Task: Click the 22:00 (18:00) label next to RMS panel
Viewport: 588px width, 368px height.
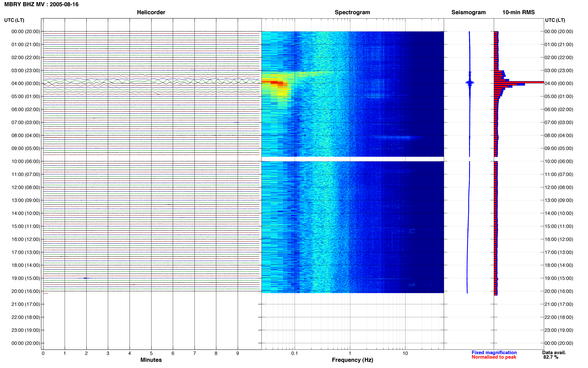Action: click(559, 317)
